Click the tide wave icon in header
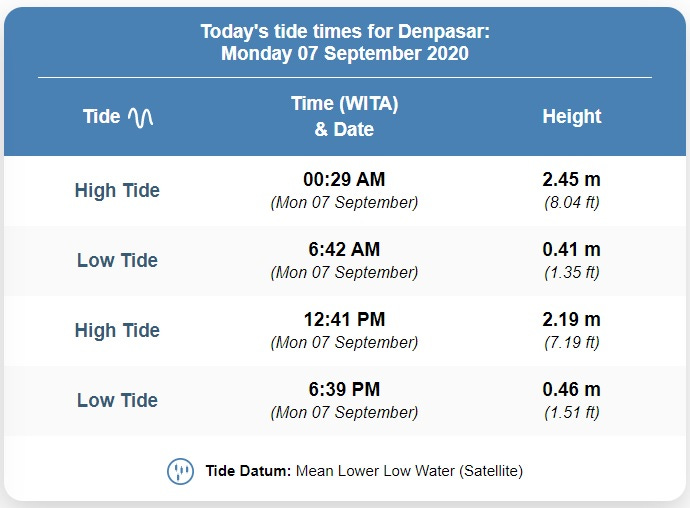This screenshot has height=508, width=690. (x=140, y=118)
